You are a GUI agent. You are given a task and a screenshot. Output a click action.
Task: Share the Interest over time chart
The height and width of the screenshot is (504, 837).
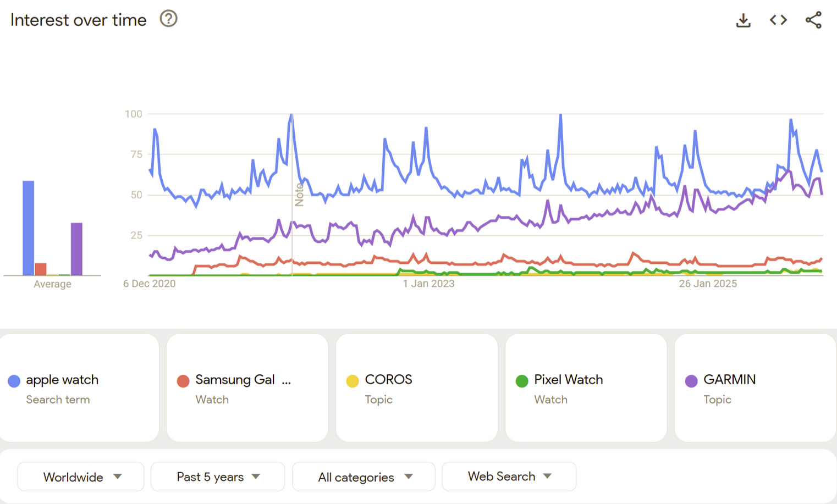813,20
